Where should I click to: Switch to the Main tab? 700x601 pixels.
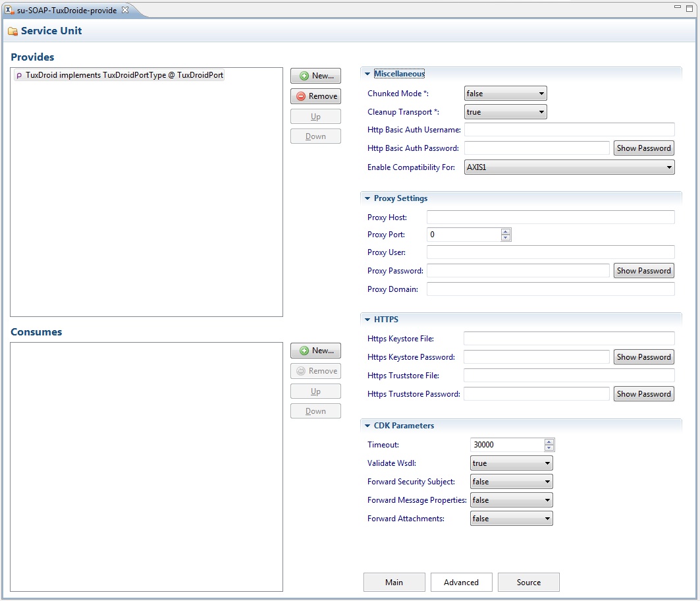tap(394, 582)
